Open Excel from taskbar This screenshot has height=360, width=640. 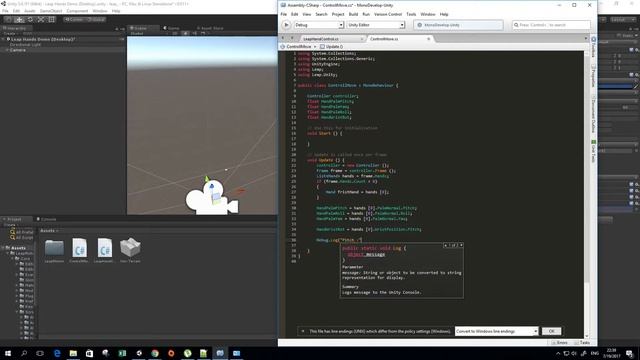[122, 353]
